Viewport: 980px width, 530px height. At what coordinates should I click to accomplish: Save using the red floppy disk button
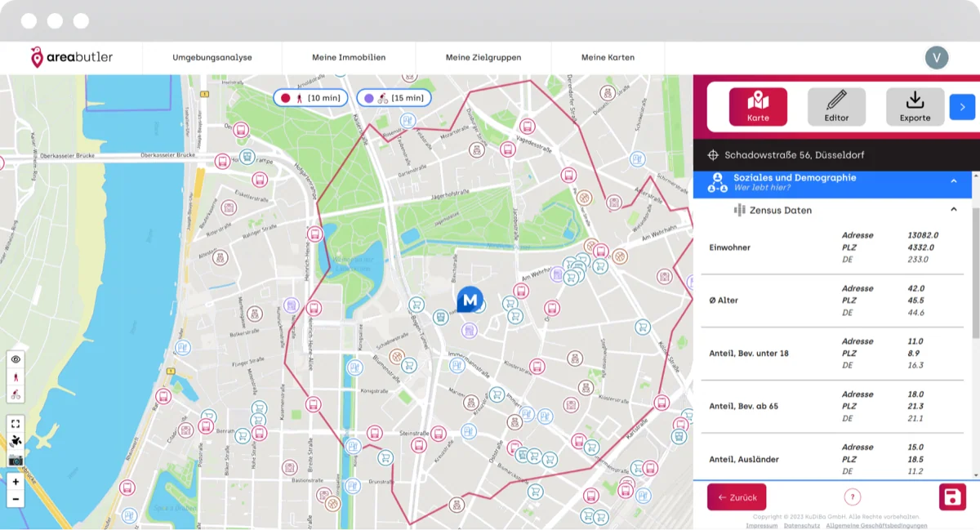point(952,497)
